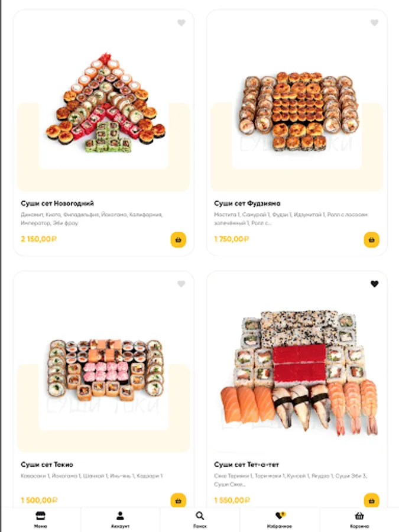399x532 pixels.
Task: Favorite the Суши сет Токио heart
Action: click(181, 284)
